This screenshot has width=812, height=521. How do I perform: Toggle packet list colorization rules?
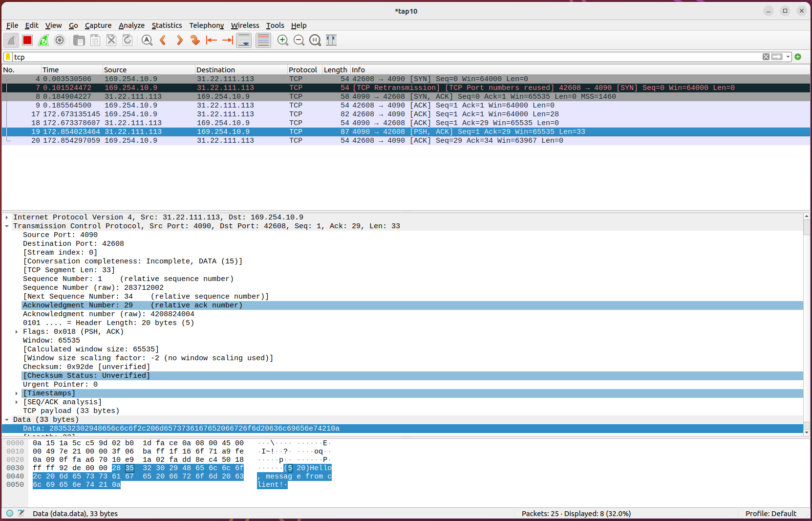(263, 40)
